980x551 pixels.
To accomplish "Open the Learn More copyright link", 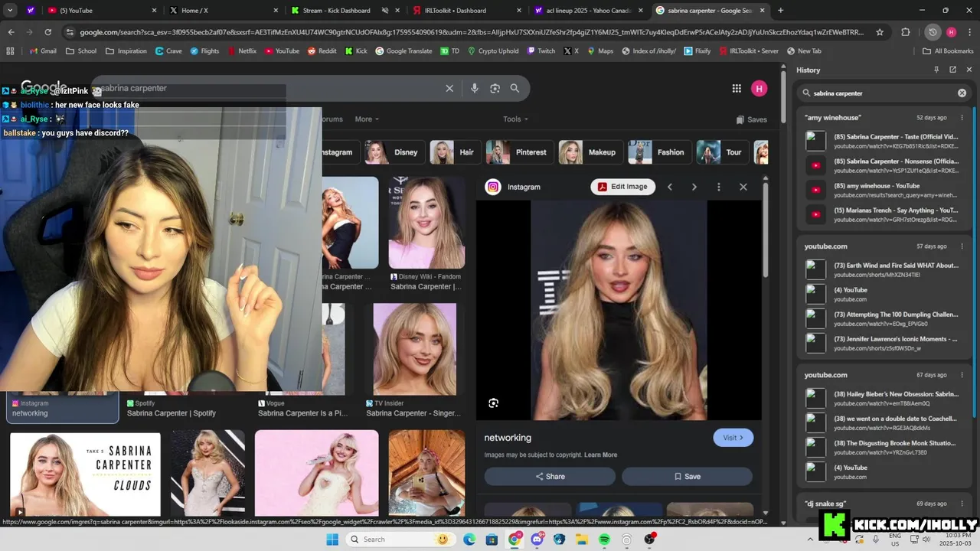I will coord(600,455).
